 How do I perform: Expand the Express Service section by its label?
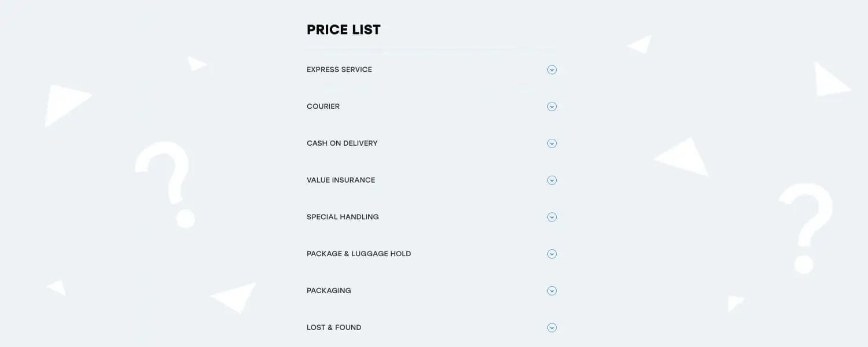[339, 70]
